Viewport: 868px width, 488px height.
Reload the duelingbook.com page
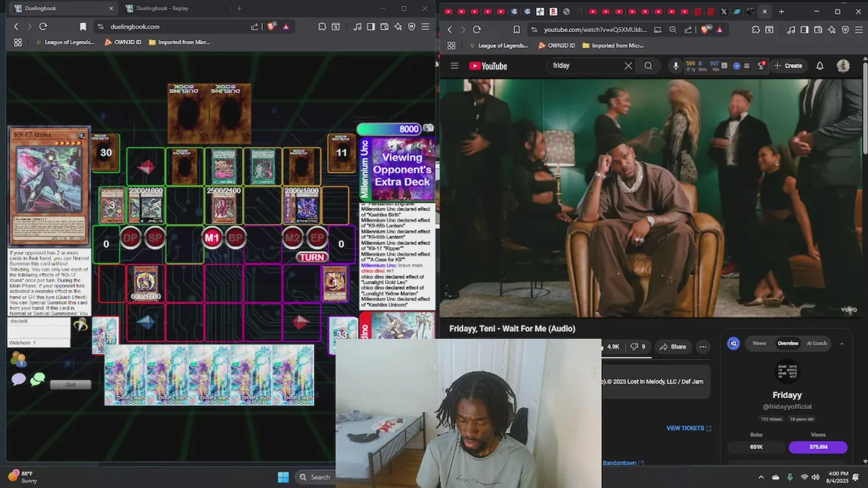pyautogui.click(x=43, y=26)
